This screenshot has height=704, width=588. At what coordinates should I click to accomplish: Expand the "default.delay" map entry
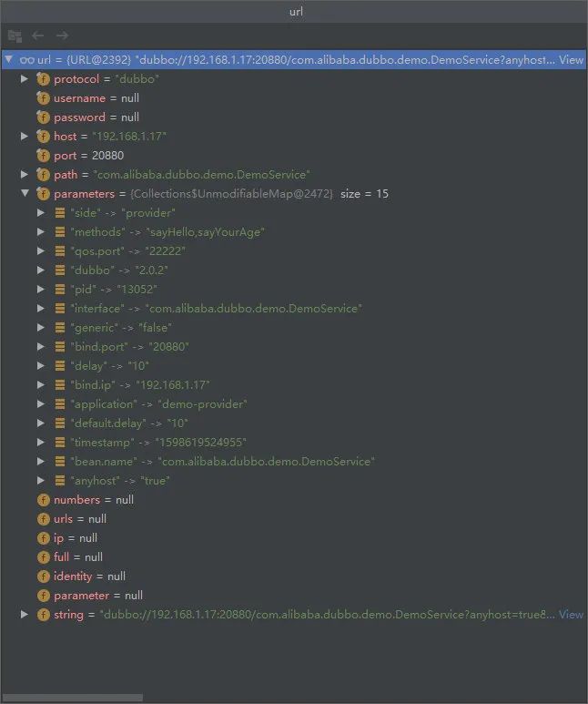tap(41, 423)
